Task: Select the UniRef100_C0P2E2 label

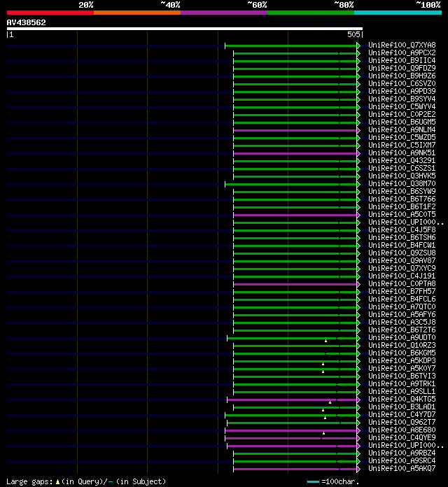Action: 402,114
